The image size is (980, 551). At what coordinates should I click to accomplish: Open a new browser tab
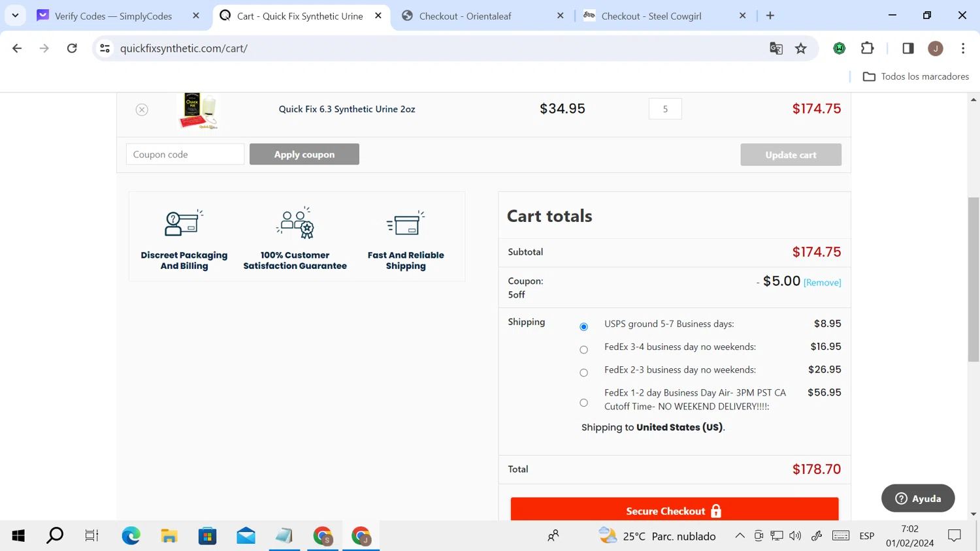770,16
